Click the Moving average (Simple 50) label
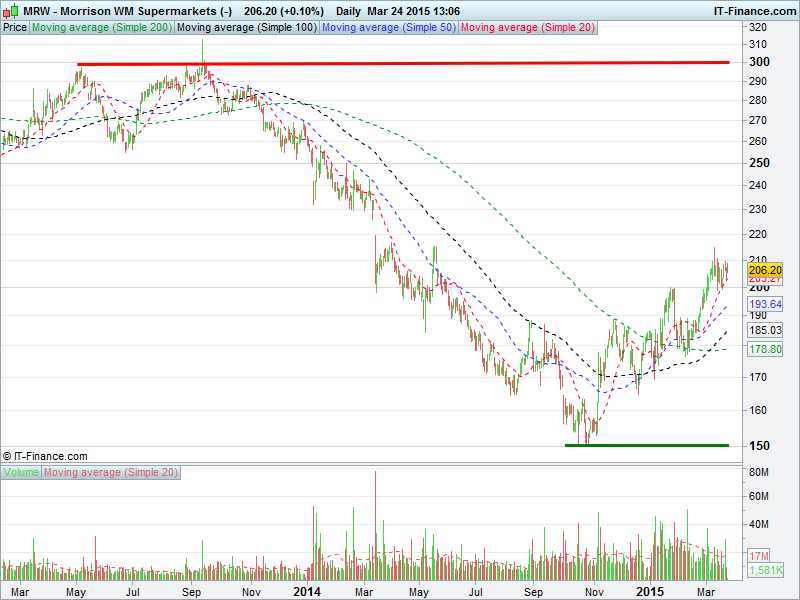800x600 pixels. tap(388, 28)
